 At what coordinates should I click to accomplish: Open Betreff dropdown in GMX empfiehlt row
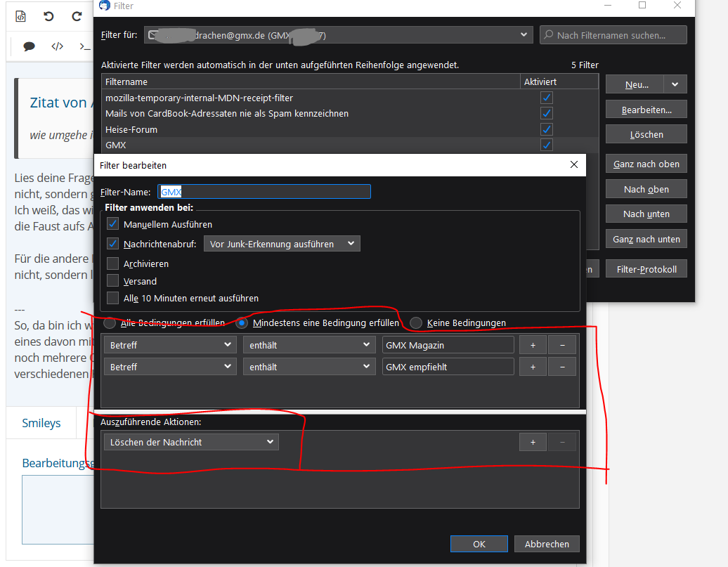tap(170, 367)
